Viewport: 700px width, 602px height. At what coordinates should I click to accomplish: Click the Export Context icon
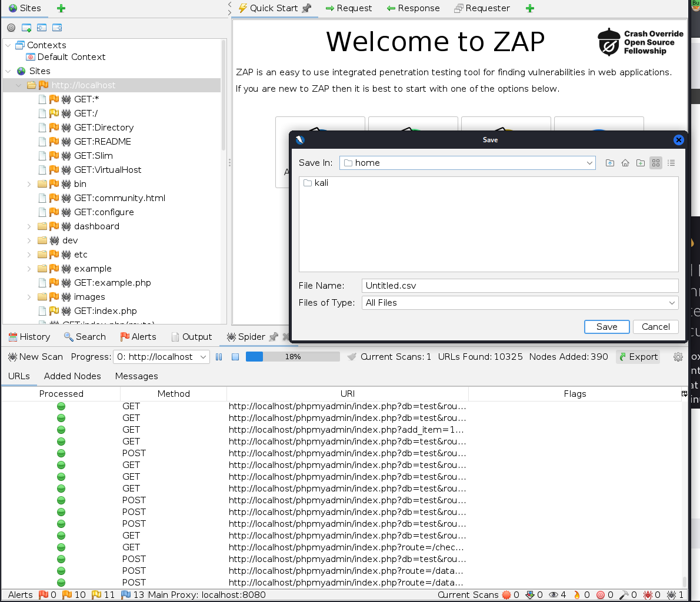click(57, 28)
